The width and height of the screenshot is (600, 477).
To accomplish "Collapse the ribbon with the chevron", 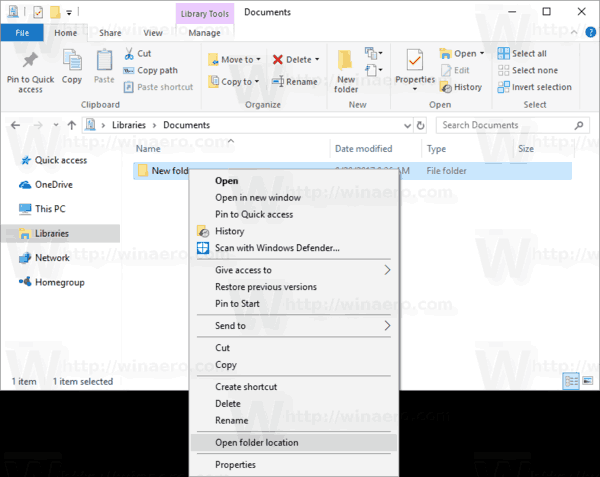I will (x=574, y=33).
